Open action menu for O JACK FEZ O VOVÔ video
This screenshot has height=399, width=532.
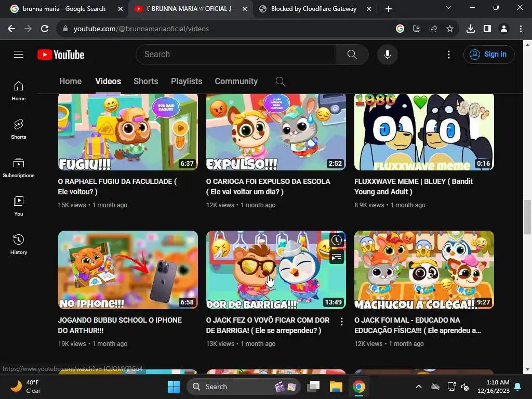click(x=341, y=322)
